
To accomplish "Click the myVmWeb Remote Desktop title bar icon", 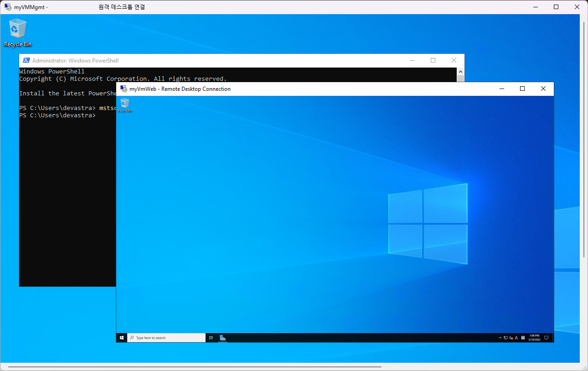I will click(x=123, y=89).
